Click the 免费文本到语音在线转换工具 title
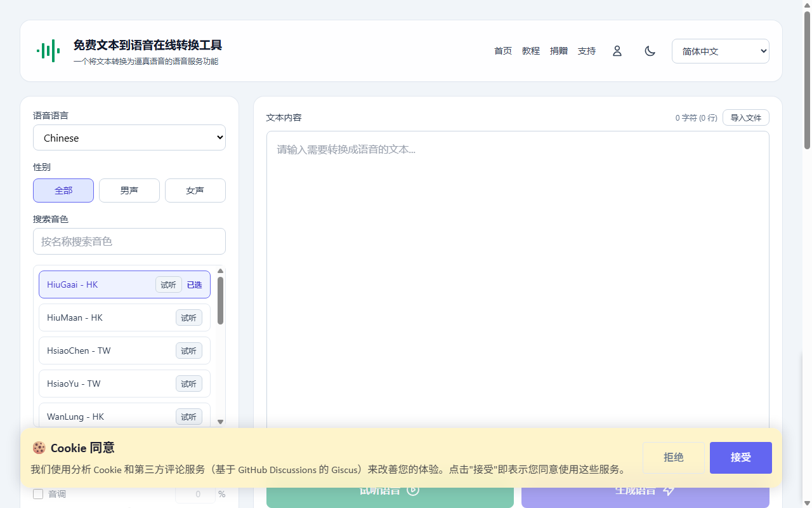 [148, 45]
